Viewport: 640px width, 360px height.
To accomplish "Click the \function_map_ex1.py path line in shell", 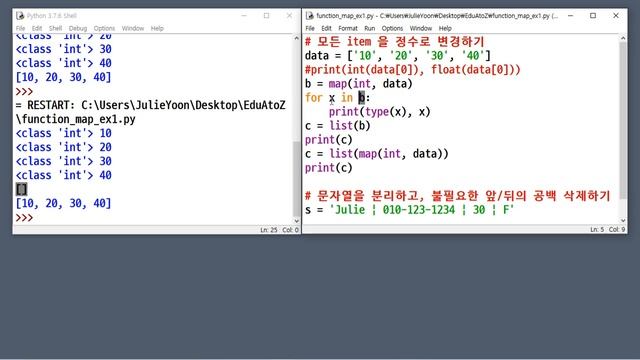I will pyautogui.click(x=76, y=119).
